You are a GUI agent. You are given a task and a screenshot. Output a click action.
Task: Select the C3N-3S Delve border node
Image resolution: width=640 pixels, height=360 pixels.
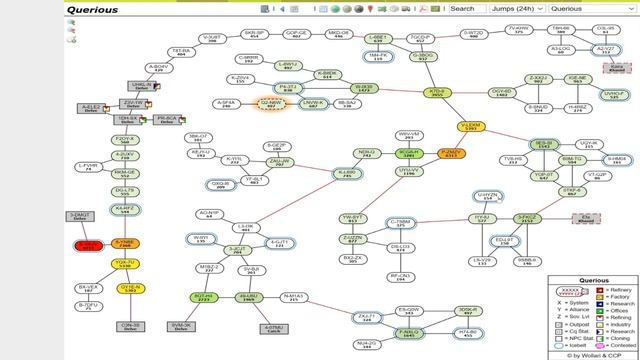(x=131, y=327)
